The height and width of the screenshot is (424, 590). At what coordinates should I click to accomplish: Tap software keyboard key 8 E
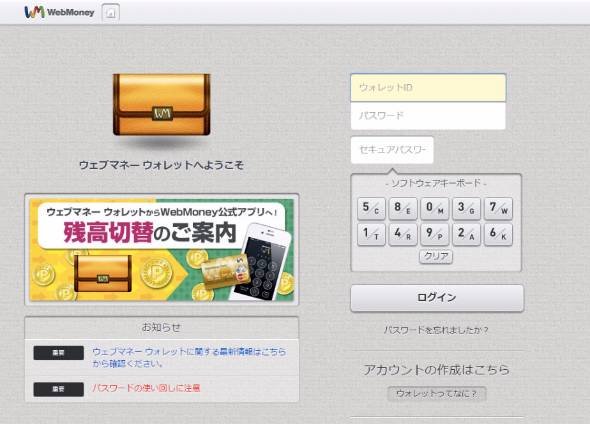(403, 208)
